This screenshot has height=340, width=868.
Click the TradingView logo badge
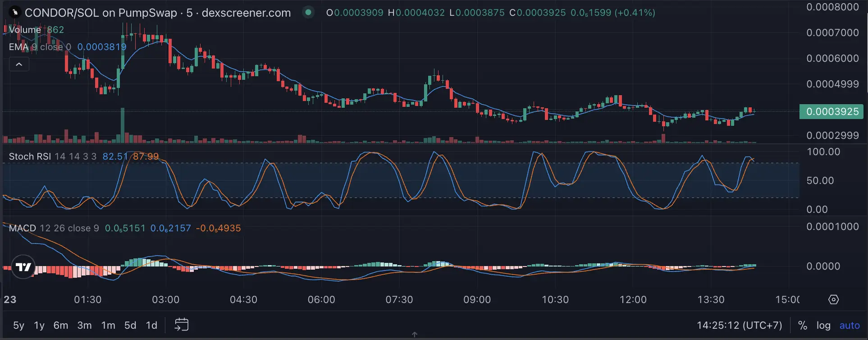23,267
